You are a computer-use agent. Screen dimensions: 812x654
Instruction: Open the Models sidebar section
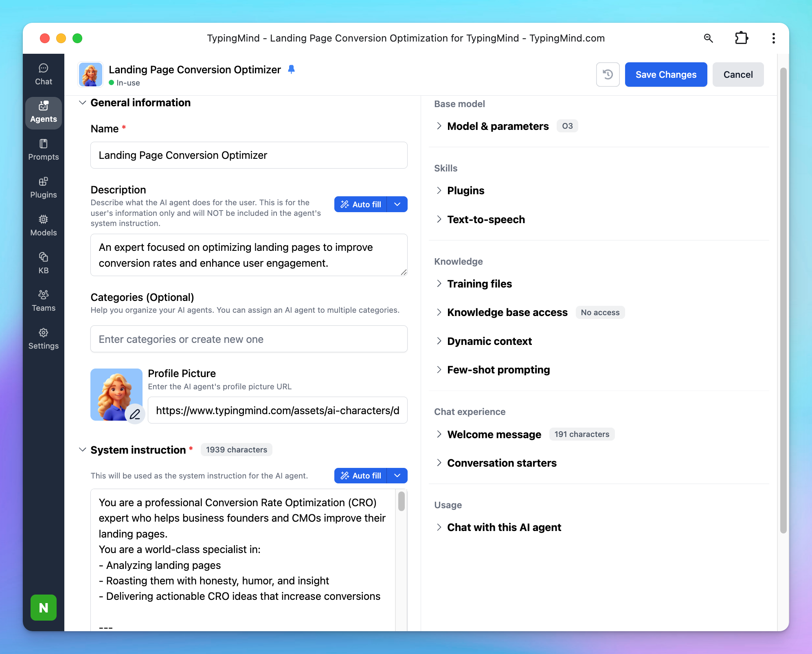[x=44, y=226]
